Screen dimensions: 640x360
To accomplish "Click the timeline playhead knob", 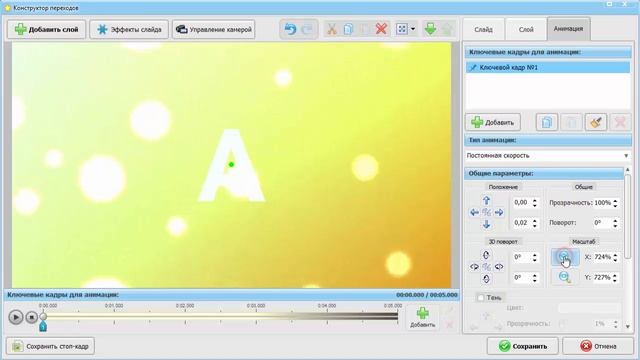I will point(43,316).
